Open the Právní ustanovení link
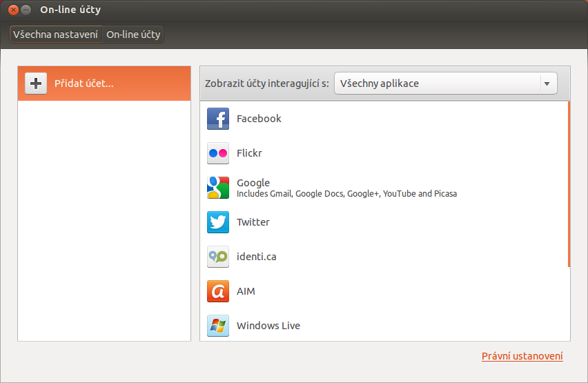Viewport: 588px width, 383px height. click(x=522, y=356)
